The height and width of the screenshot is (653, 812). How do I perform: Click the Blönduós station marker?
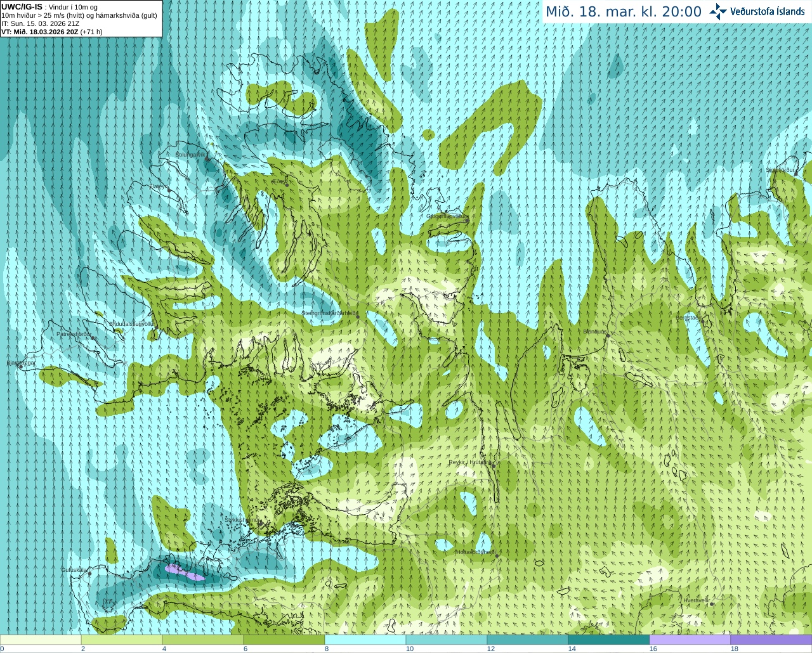(x=608, y=336)
